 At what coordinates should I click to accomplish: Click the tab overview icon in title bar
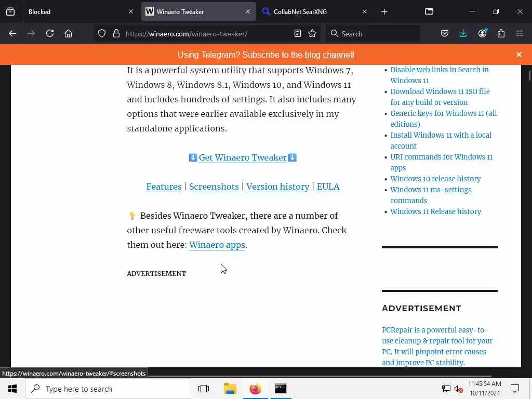pyautogui.click(x=429, y=11)
